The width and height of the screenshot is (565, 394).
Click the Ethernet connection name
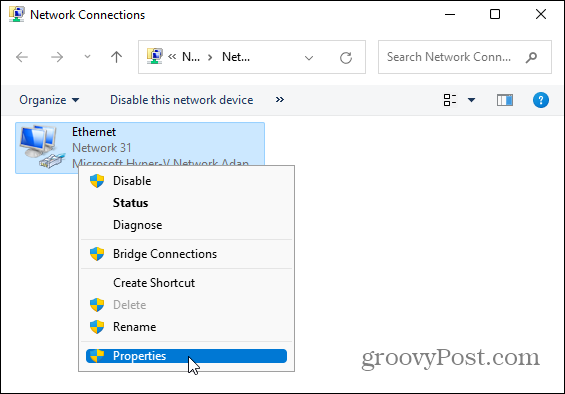click(x=94, y=132)
